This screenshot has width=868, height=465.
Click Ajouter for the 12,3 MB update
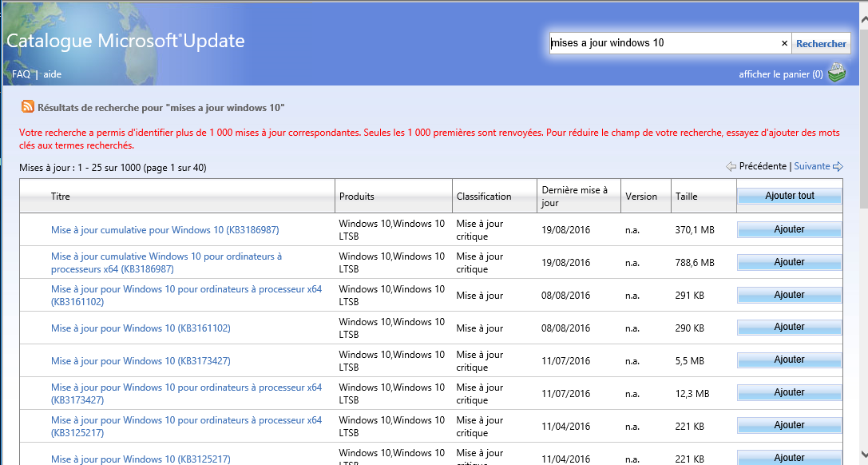[790, 392]
